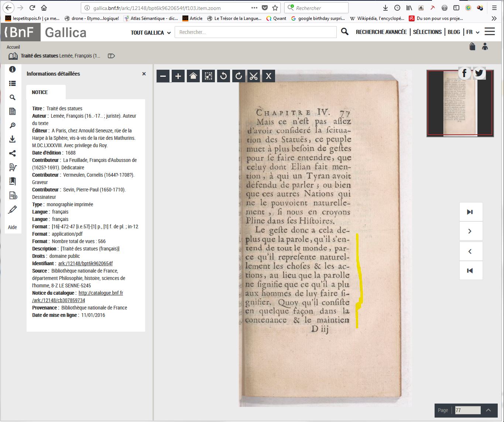Click the Traité des statues document title
Screen dimensions: 504x422
point(40,56)
